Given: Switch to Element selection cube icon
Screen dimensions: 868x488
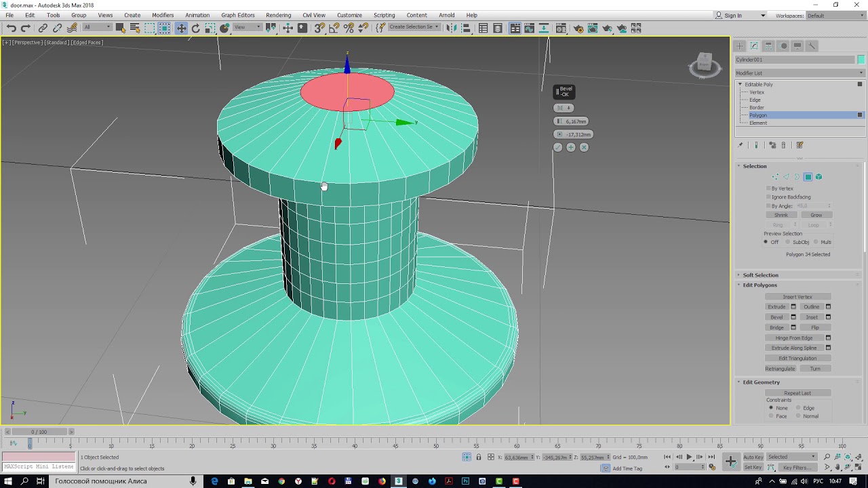Looking at the screenshot, I should tap(818, 177).
